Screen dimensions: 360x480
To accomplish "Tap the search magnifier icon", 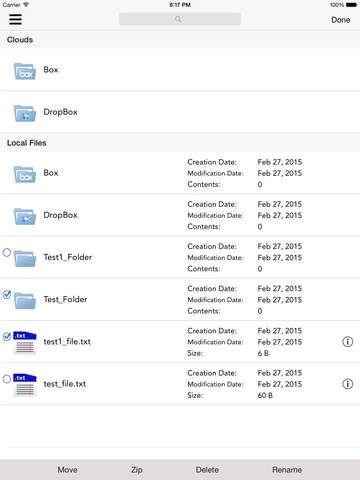I will (x=178, y=19).
